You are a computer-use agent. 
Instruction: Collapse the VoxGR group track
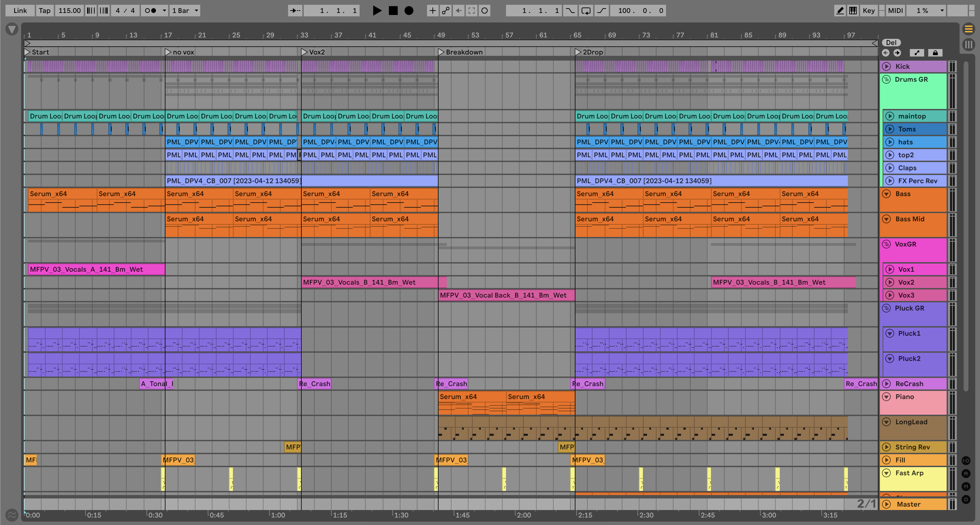pos(886,244)
